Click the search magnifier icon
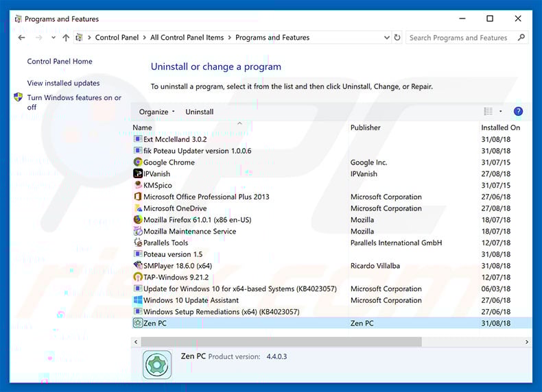The image size is (542, 392). pyautogui.click(x=521, y=37)
